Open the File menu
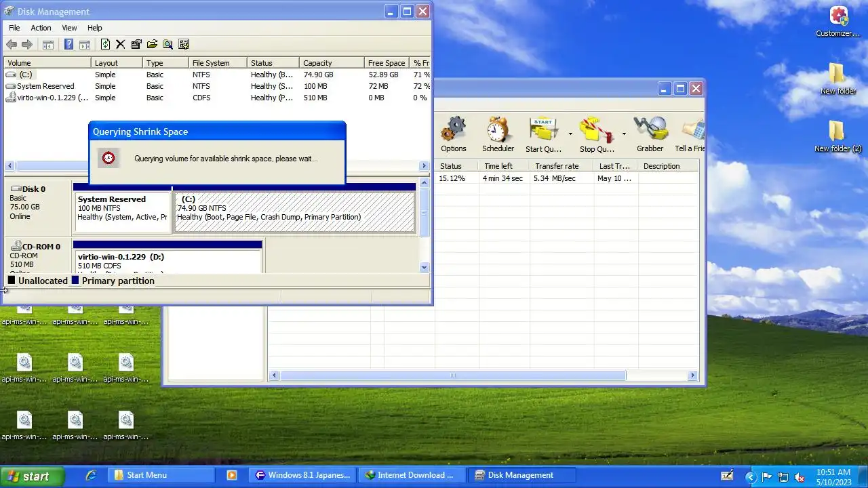This screenshot has height=488, width=868. coord(14,28)
